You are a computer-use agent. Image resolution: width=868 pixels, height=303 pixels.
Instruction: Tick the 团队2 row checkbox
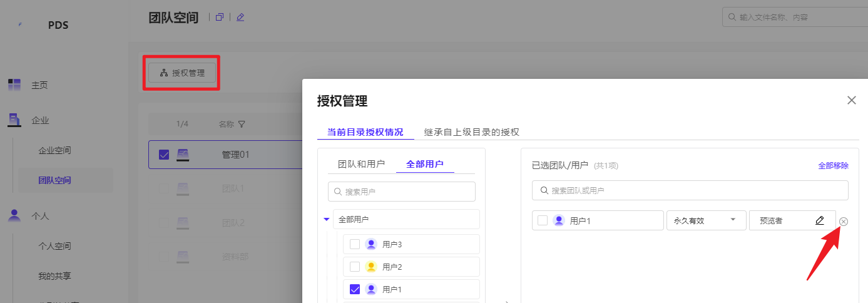tap(164, 222)
